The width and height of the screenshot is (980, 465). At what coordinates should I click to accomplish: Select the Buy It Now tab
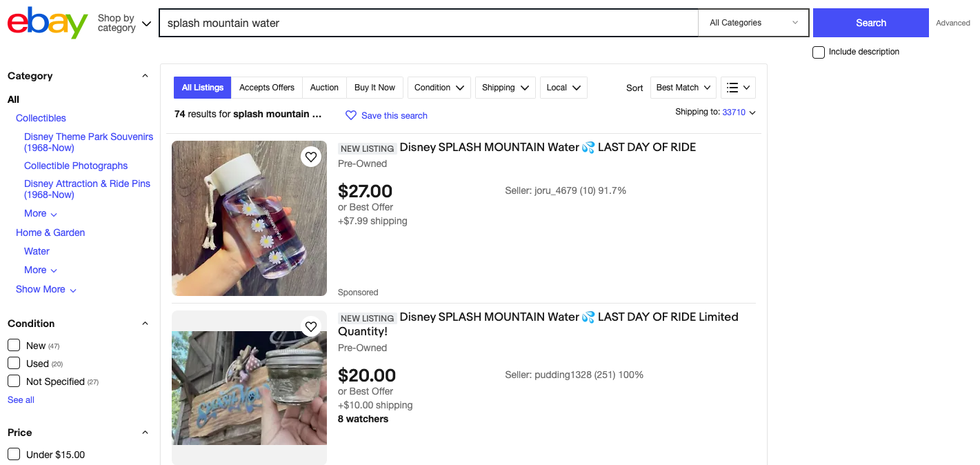[x=374, y=88]
